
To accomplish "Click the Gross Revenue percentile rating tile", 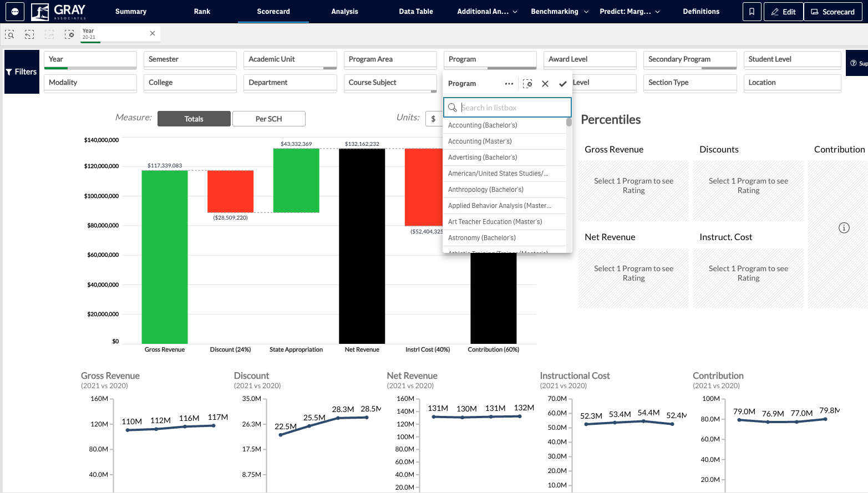I will 633,191.
